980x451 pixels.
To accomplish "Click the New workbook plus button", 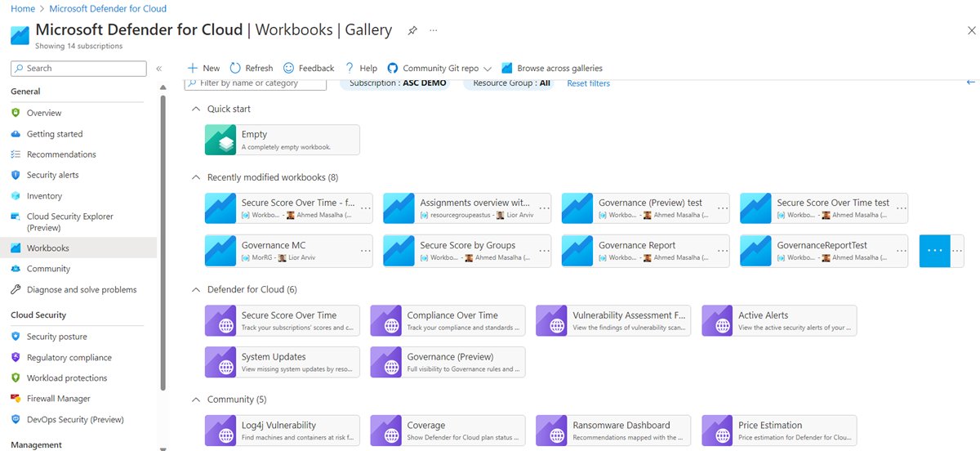I will tap(203, 69).
